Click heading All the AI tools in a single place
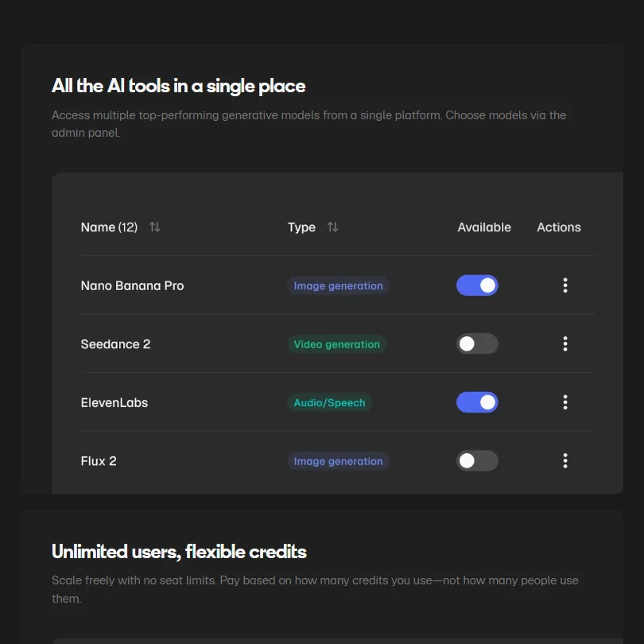 tap(178, 86)
